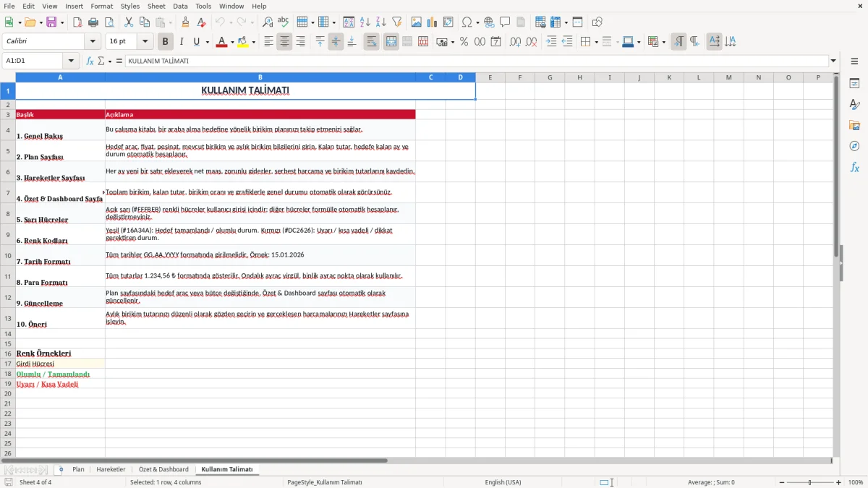Copy selection using the Copy icon
This screenshot has width=868, height=488.
coord(145,22)
